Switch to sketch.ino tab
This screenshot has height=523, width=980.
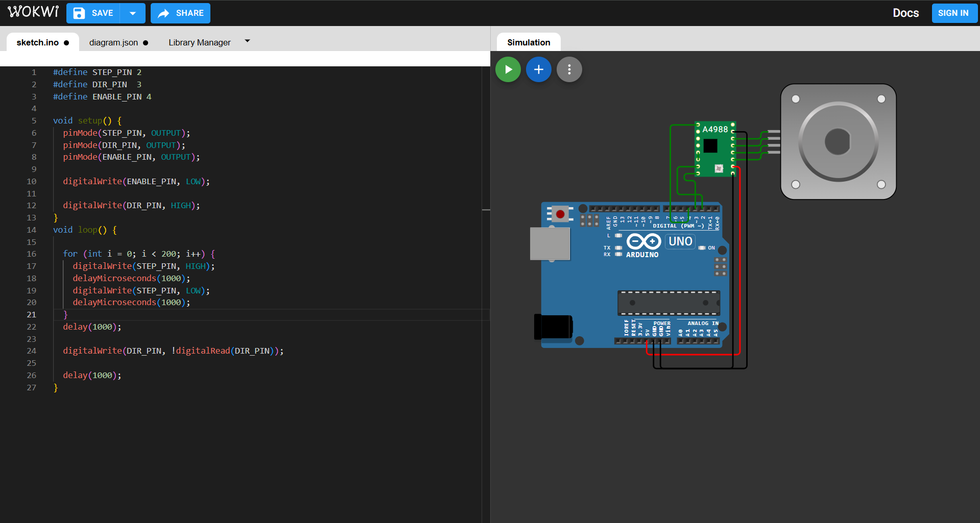(x=43, y=42)
